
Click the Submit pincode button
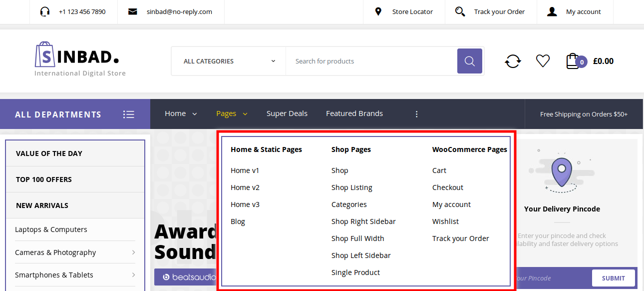614,278
